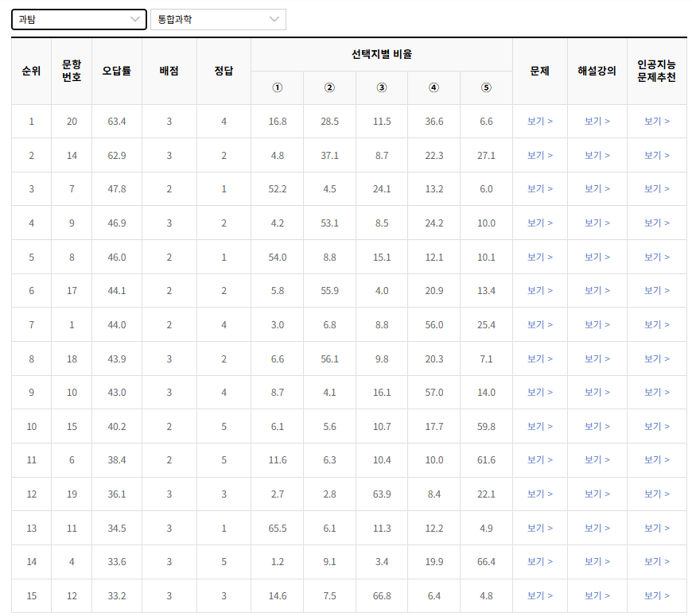Open the 과탐 subject dropdown

(78, 19)
